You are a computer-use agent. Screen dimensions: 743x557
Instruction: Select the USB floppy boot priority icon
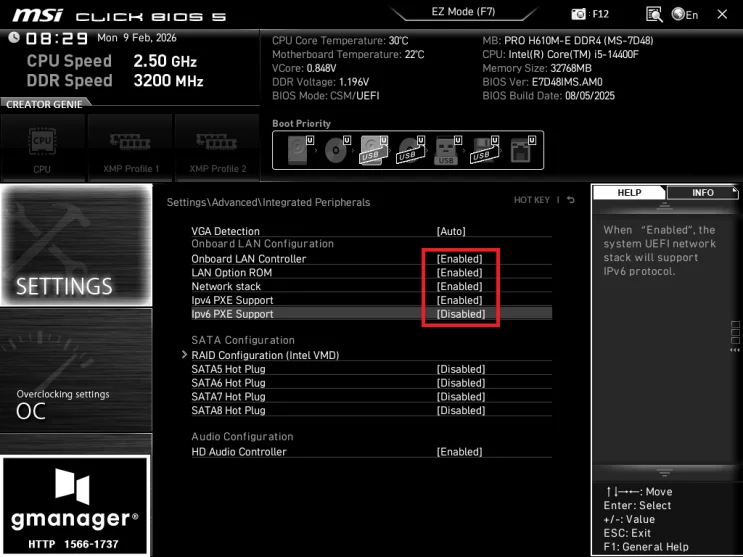485,150
